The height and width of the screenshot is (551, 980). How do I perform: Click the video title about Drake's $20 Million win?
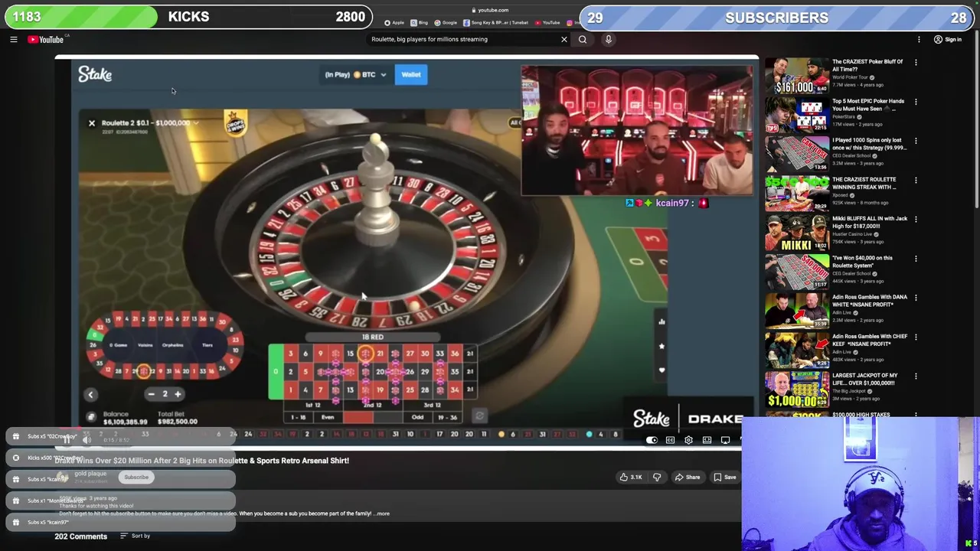(201, 461)
